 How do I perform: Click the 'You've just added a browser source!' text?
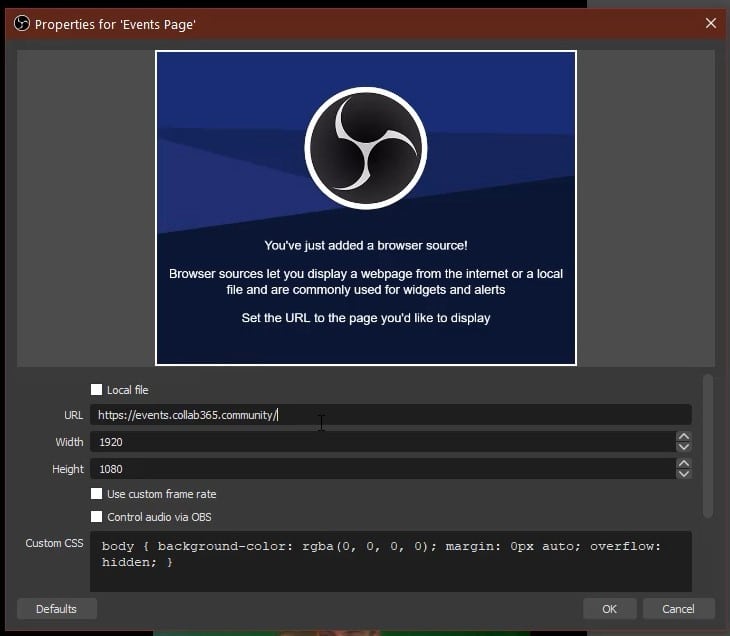(366, 245)
